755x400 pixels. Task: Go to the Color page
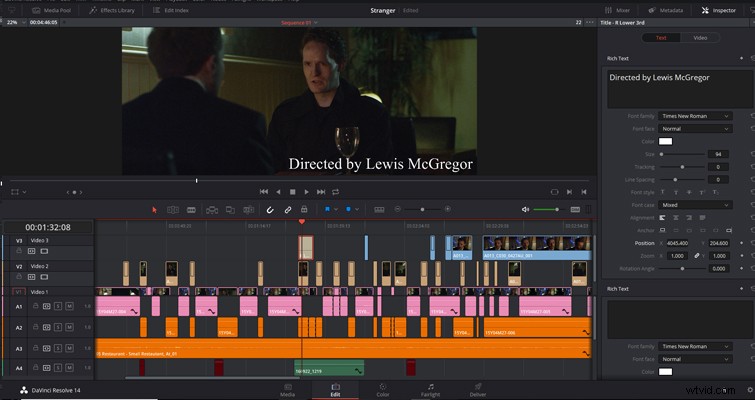click(x=383, y=390)
